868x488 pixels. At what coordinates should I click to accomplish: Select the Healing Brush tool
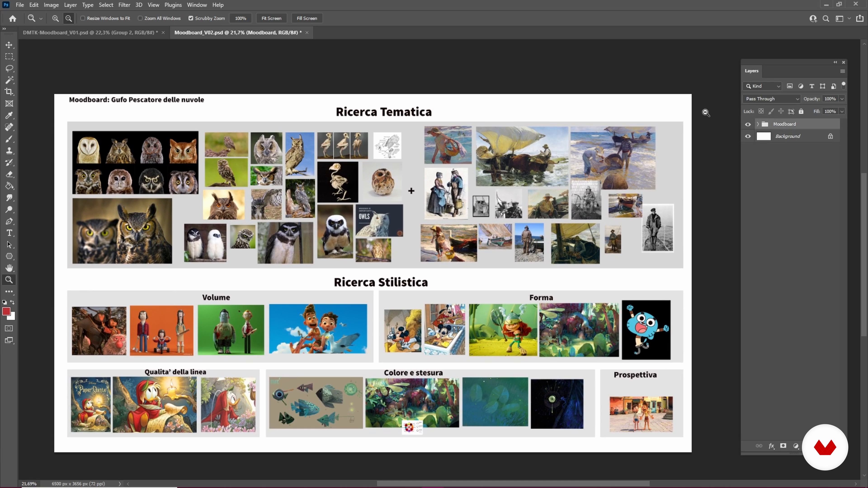click(9, 127)
